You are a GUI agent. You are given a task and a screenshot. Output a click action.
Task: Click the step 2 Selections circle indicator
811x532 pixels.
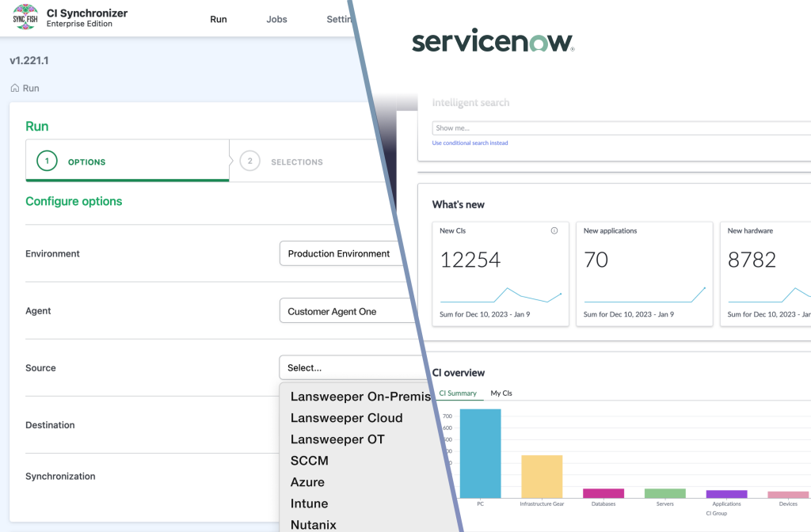(250, 161)
